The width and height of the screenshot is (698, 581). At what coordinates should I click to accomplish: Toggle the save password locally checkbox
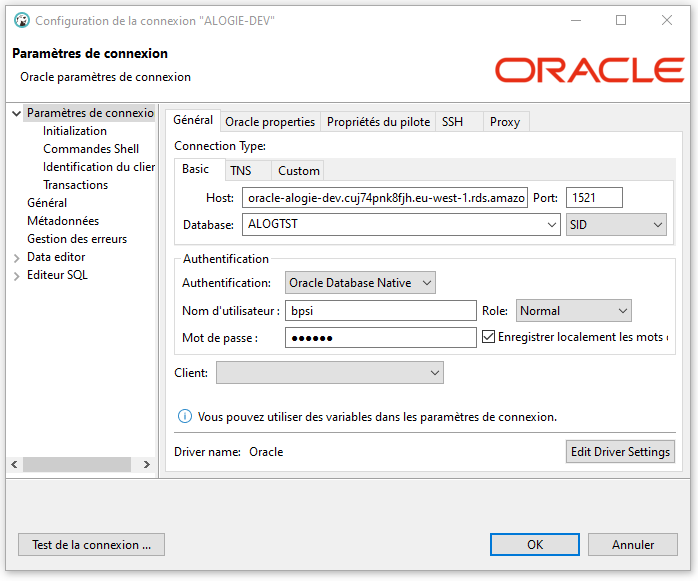[488, 337]
